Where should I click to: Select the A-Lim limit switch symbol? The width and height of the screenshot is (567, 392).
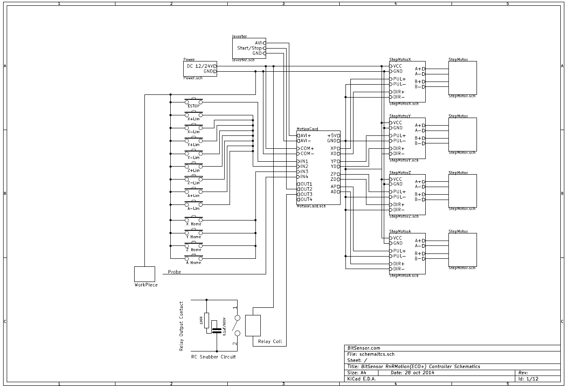pyautogui.click(x=193, y=204)
